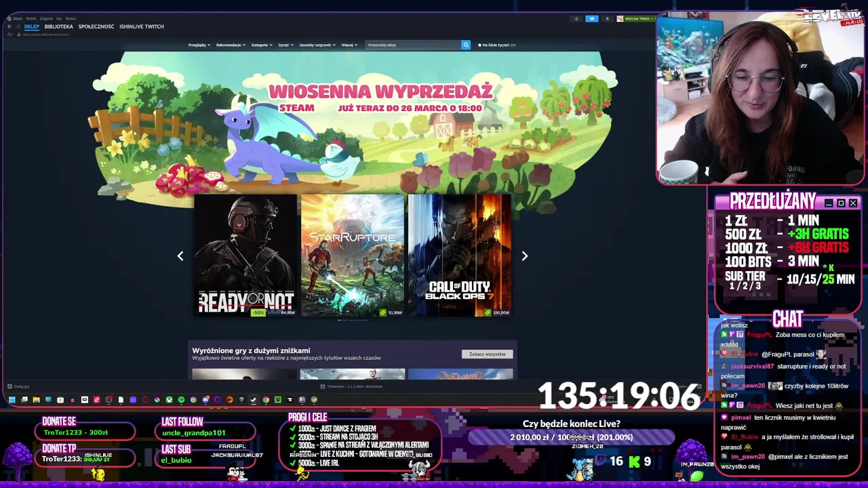Image resolution: width=868 pixels, height=488 pixels.
Task: Open the Pomoc menu
Action: coord(71,18)
